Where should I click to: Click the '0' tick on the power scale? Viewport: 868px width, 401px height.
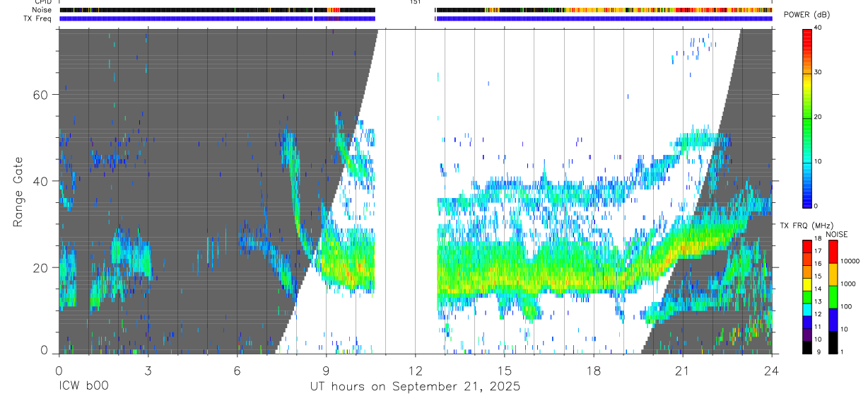[816, 206]
